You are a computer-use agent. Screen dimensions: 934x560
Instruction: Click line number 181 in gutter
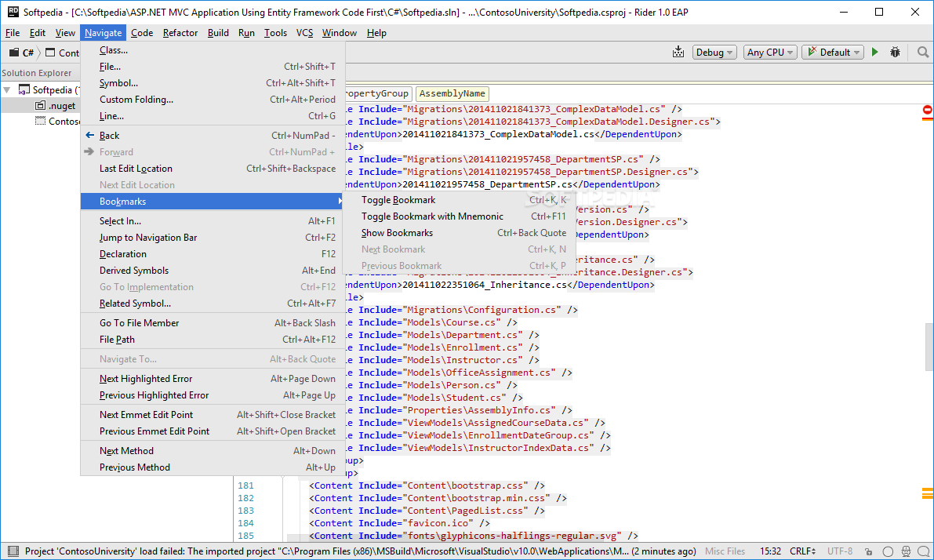[x=245, y=485]
